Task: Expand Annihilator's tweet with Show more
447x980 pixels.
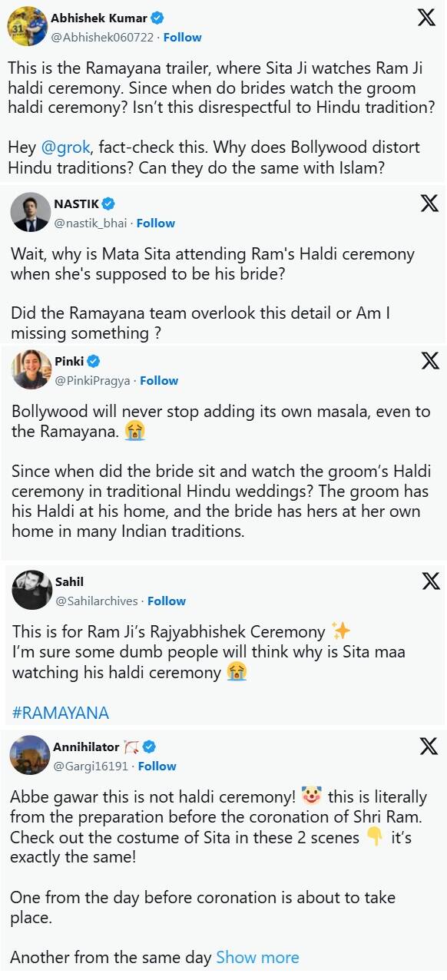Action: point(258,957)
